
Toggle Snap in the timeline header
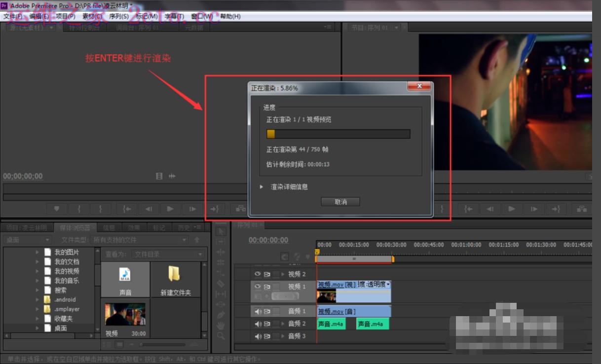click(x=285, y=256)
